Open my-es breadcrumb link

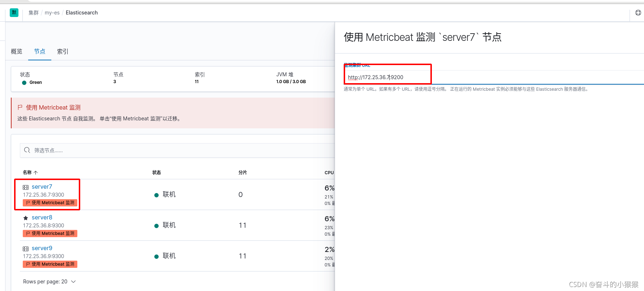click(x=52, y=13)
